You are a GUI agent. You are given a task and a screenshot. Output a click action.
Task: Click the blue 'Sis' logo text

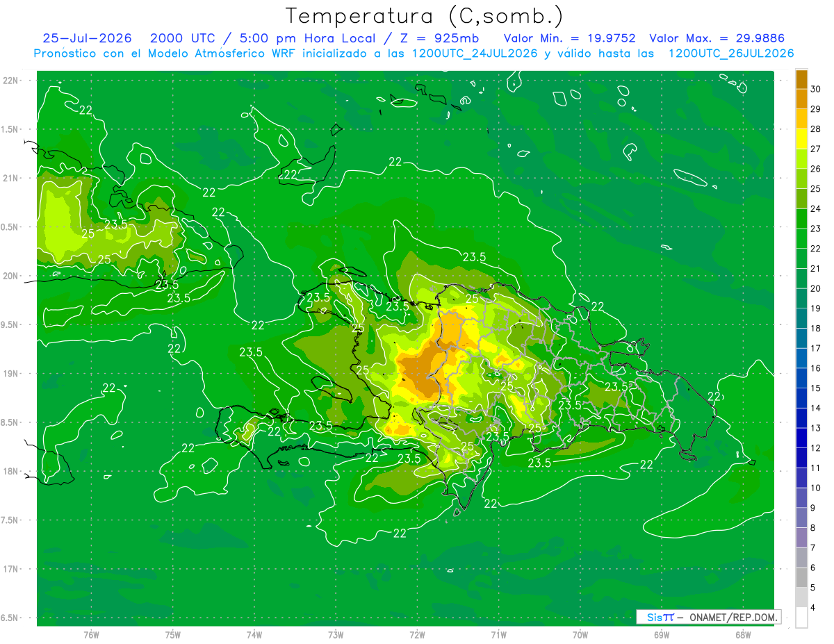pos(655,617)
